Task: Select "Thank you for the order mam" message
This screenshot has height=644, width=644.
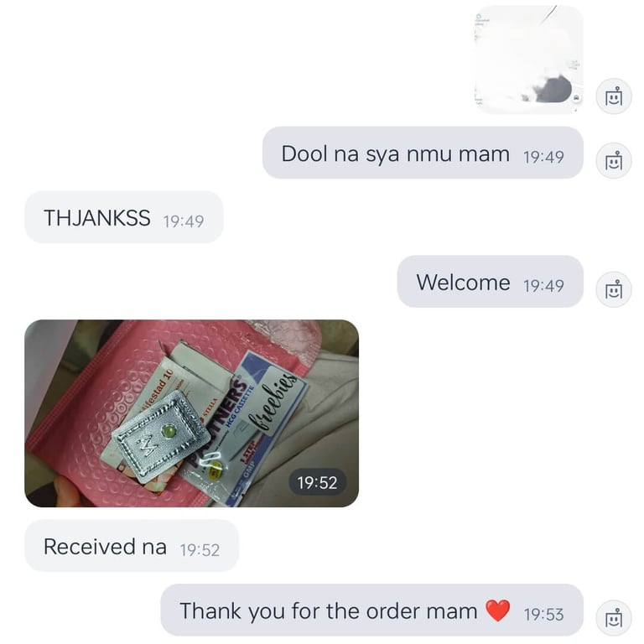Action: [x=371, y=610]
